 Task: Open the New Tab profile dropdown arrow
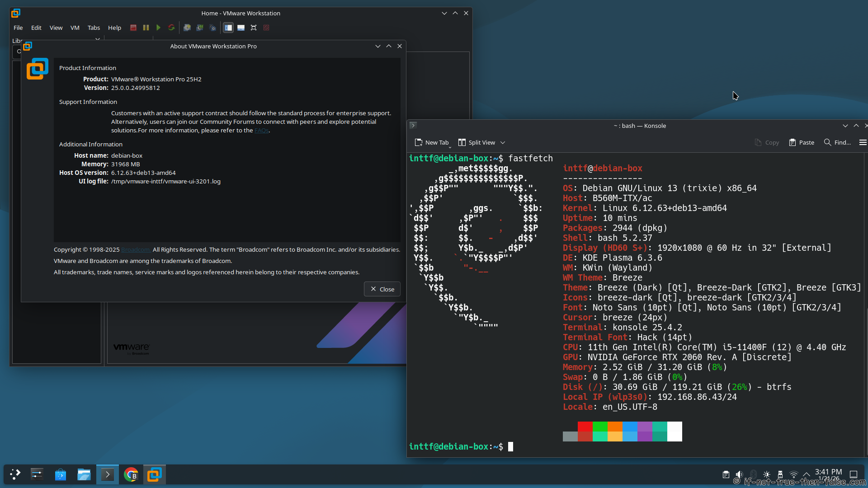click(450, 146)
